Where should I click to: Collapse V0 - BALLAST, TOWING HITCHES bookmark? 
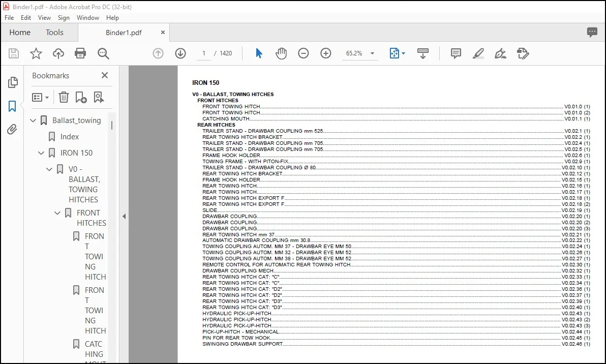click(49, 169)
